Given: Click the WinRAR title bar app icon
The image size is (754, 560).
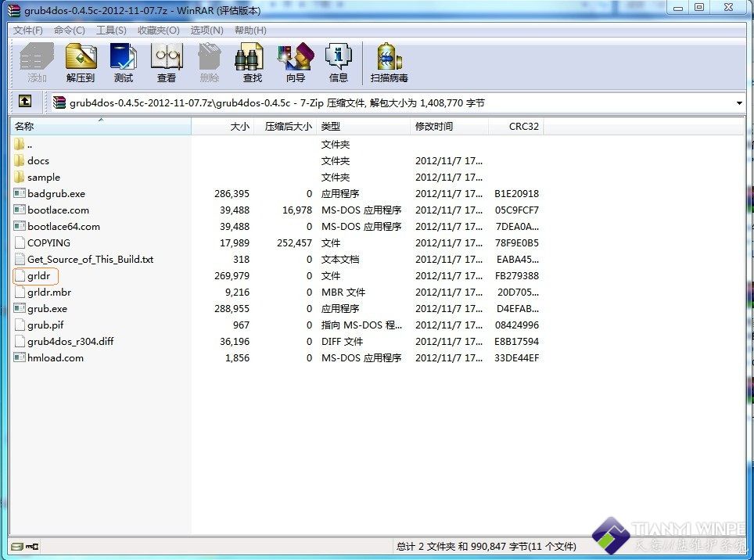Looking at the screenshot, I should [15, 10].
